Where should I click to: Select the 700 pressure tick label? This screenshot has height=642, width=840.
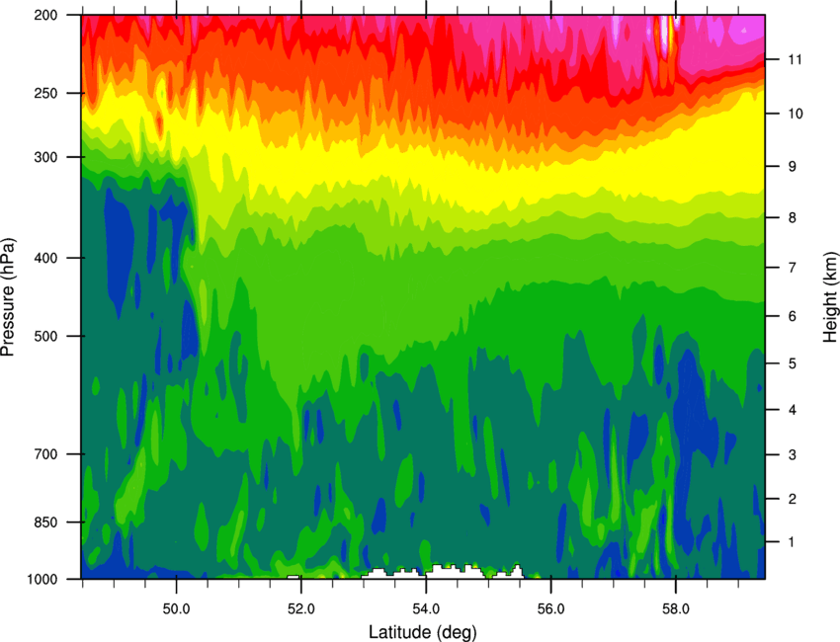[46, 454]
